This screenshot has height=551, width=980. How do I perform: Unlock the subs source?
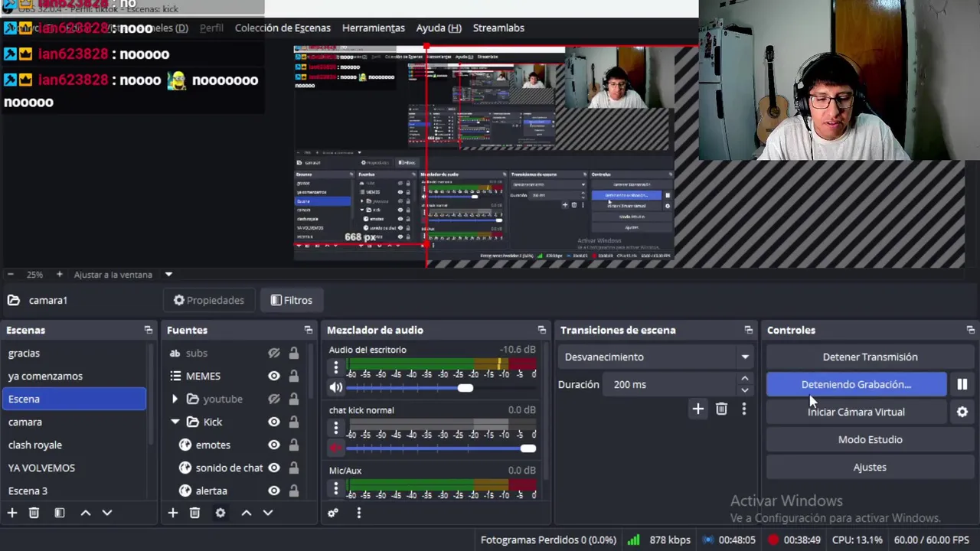(294, 353)
